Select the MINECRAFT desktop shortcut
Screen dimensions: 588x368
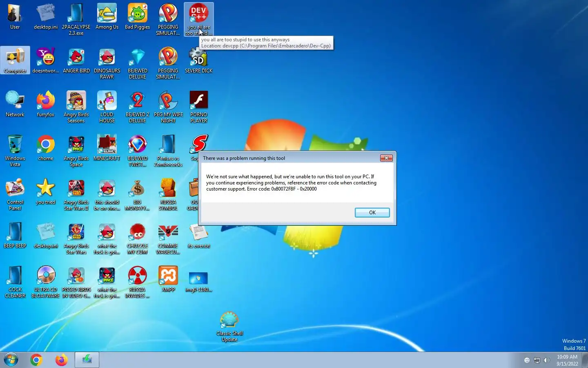click(x=107, y=148)
